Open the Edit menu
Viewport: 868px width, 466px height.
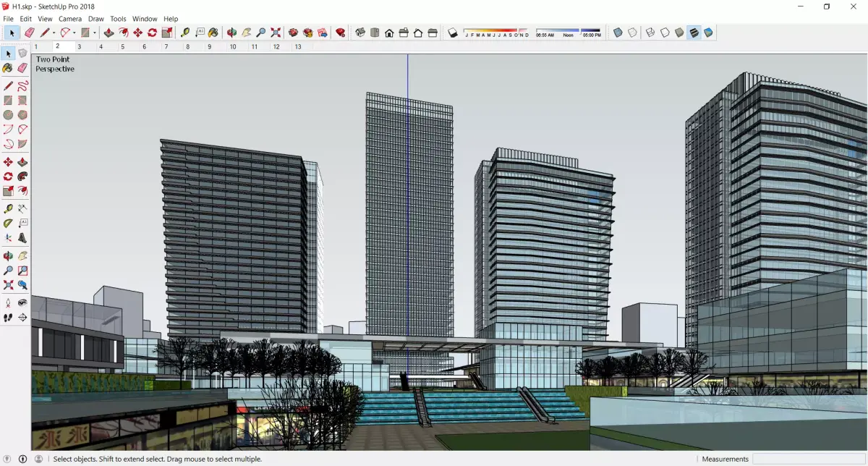(x=25, y=19)
